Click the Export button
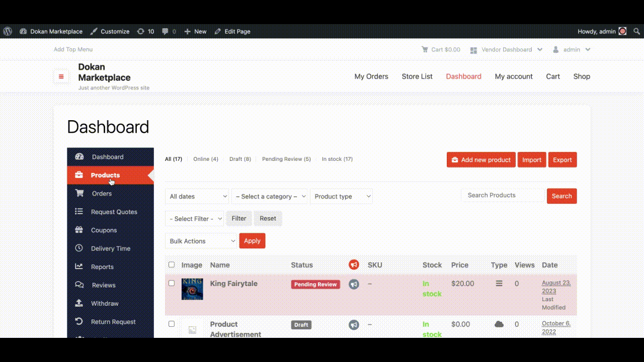The width and height of the screenshot is (644, 362). point(562,160)
